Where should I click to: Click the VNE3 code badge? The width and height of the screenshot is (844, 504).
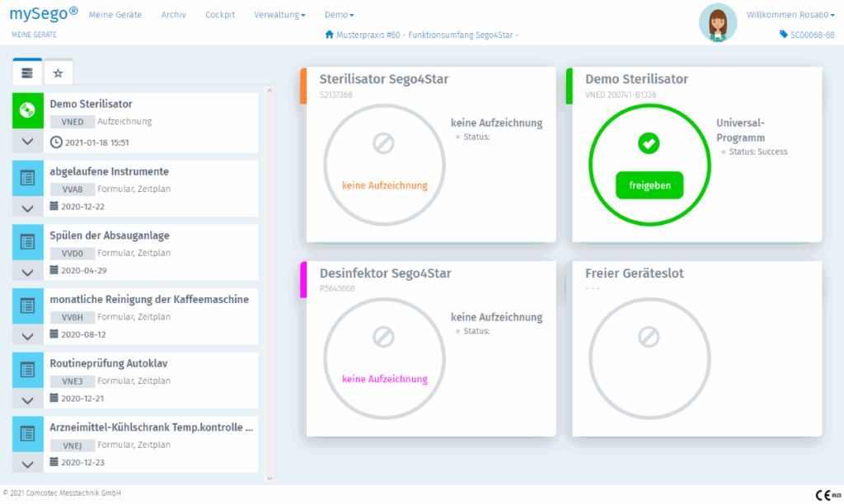click(x=73, y=381)
